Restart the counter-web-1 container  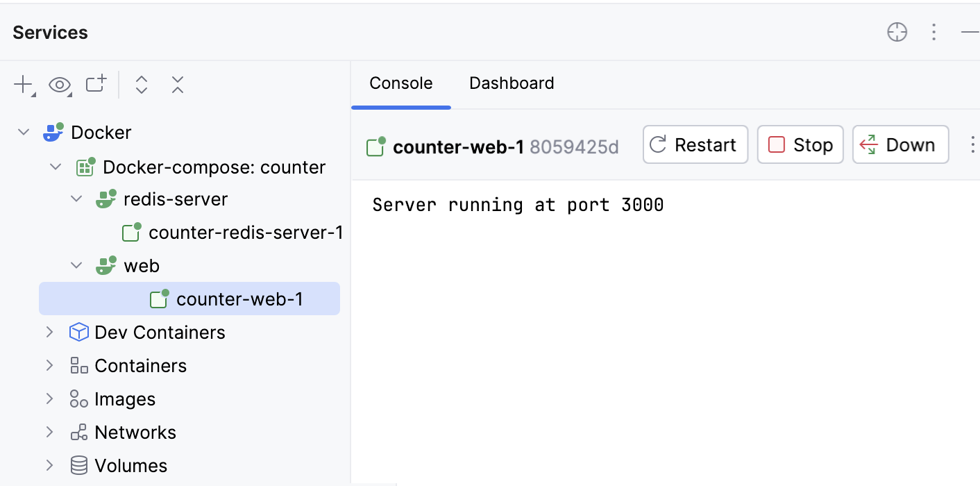coord(695,144)
